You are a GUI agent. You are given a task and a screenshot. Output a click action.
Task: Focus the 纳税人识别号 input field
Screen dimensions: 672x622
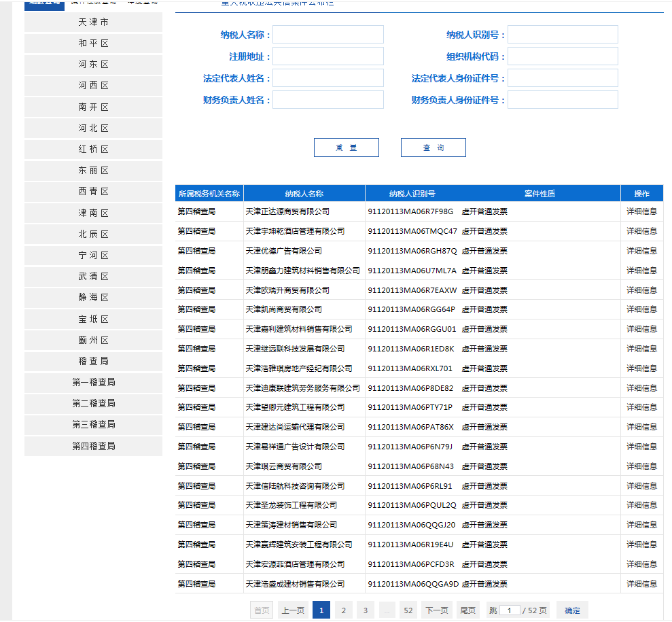tap(563, 34)
